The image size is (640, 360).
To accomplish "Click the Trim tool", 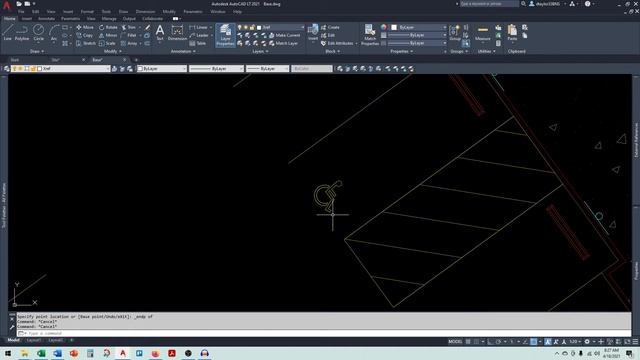I will pyautogui.click(x=129, y=27).
